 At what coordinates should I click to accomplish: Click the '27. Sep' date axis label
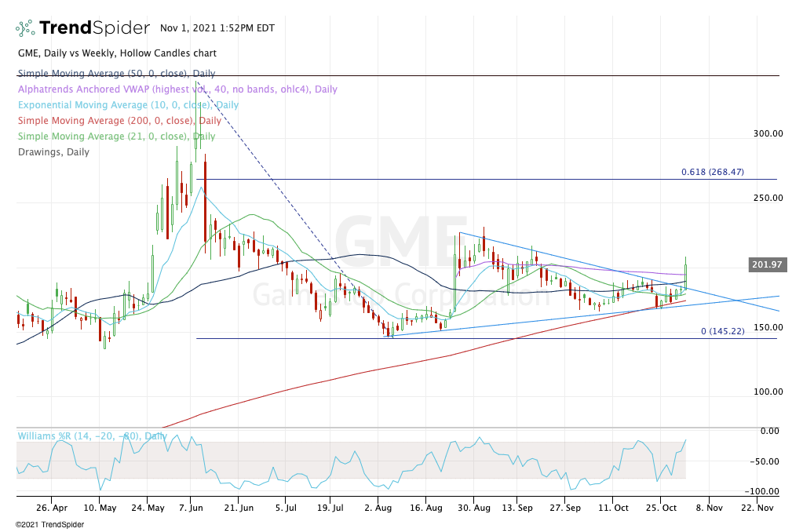tap(565, 508)
